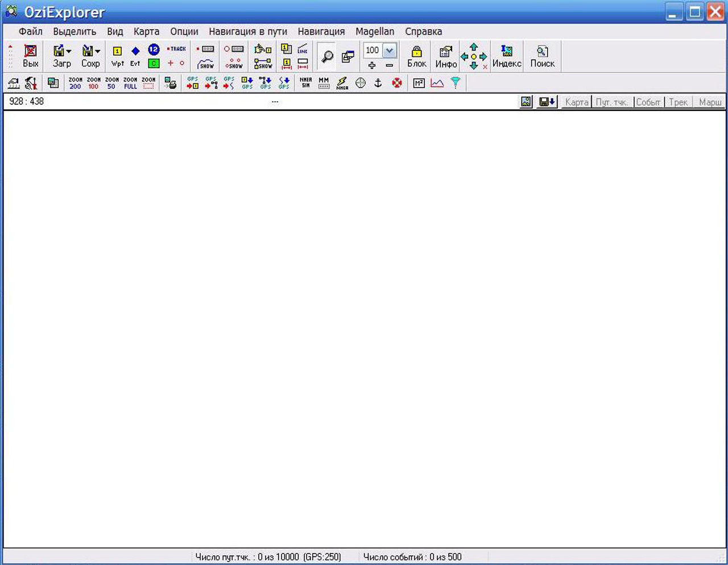The width and height of the screenshot is (728, 565).
Task: Click the circle-point SHOW icon
Action: (x=234, y=64)
